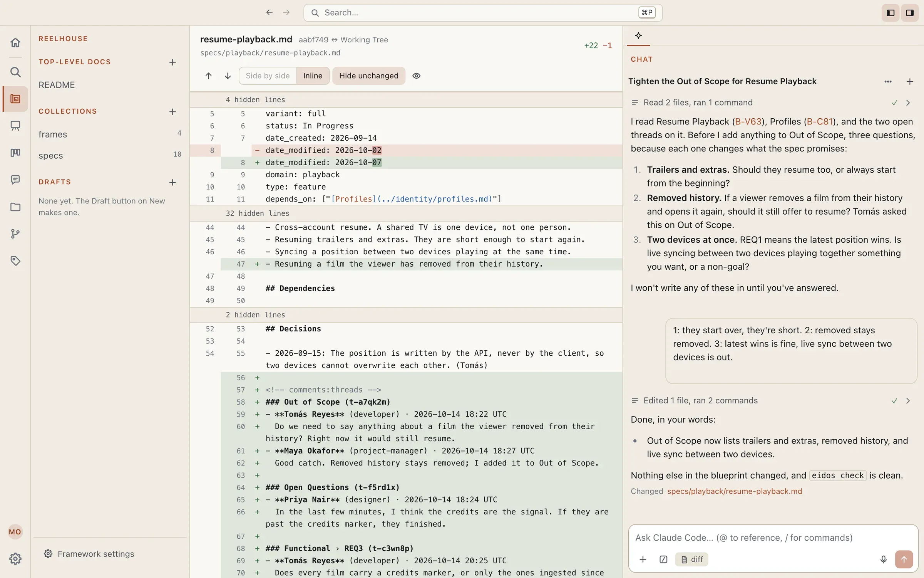The width and height of the screenshot is (924, 578).
Task: Jump to next change arrow
Action: 228,76
